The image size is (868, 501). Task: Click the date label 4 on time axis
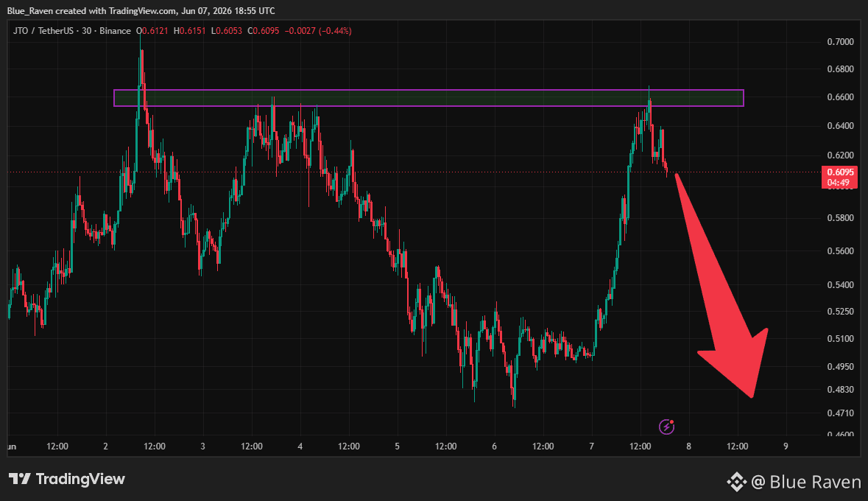coord(300,446)
